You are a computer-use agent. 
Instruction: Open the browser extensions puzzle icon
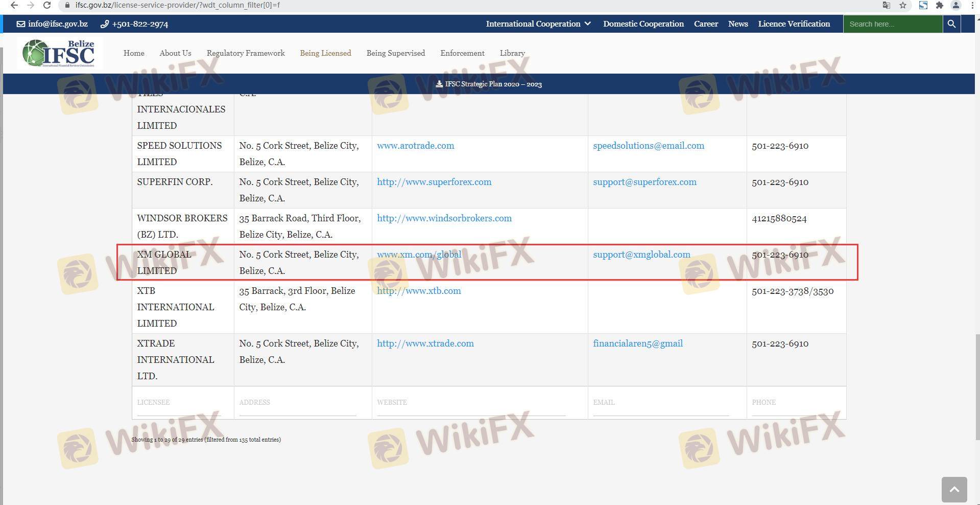[x=939, y=5]
